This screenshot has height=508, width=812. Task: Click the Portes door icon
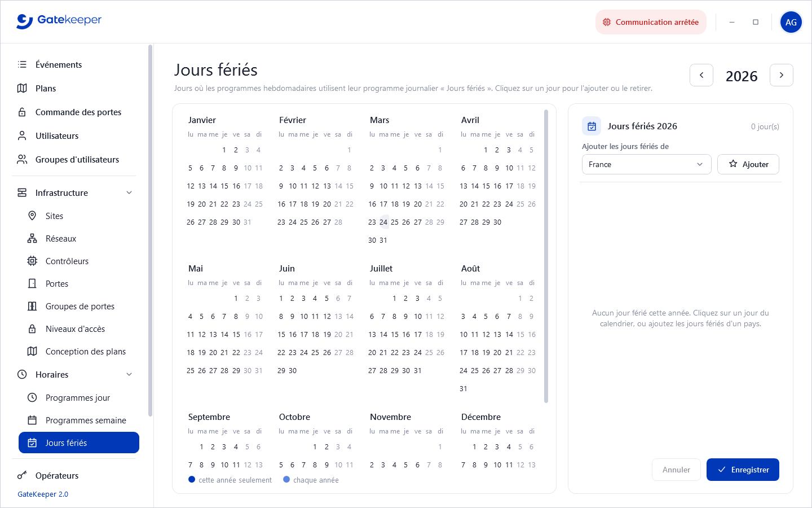click(32, 283)
